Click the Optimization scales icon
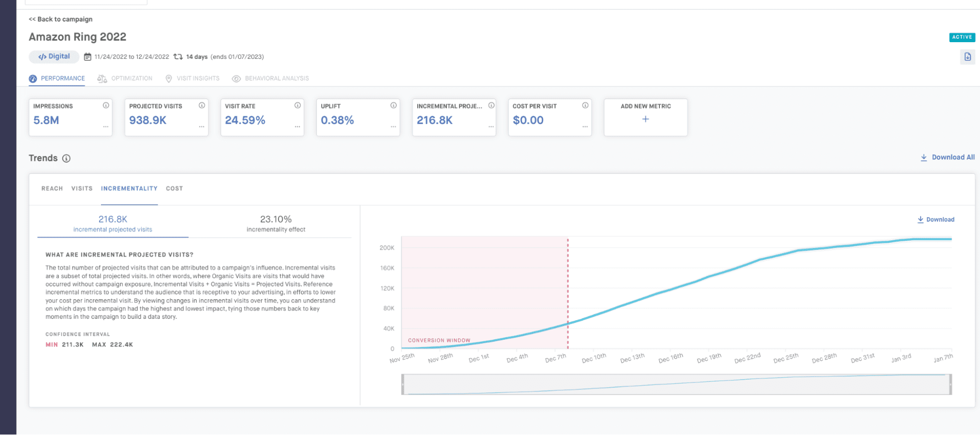The image size is (980, 435). click(102, 78)
